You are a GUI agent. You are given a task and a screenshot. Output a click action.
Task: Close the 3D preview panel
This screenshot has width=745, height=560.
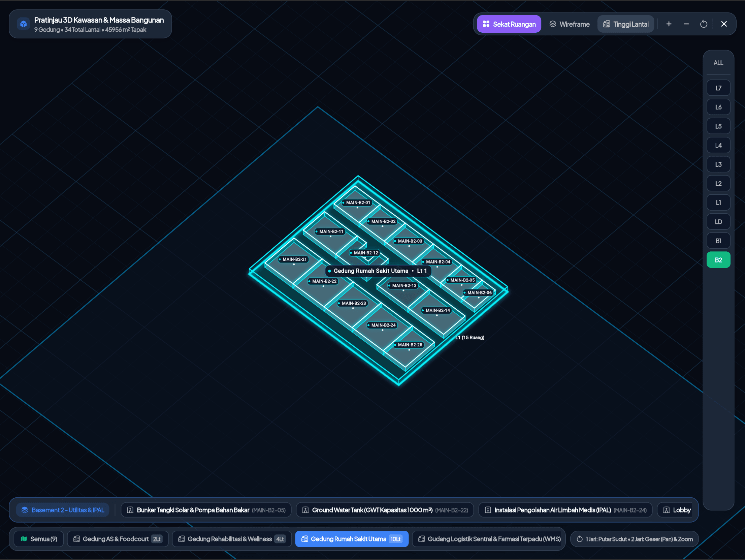tap(724, 24)
